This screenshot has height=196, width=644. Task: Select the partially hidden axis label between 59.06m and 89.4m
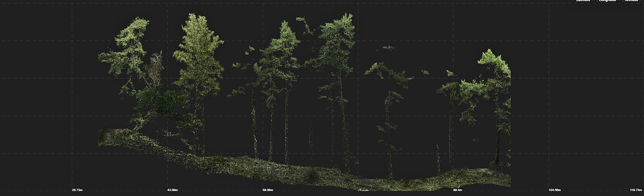click(x=363, y=190)
